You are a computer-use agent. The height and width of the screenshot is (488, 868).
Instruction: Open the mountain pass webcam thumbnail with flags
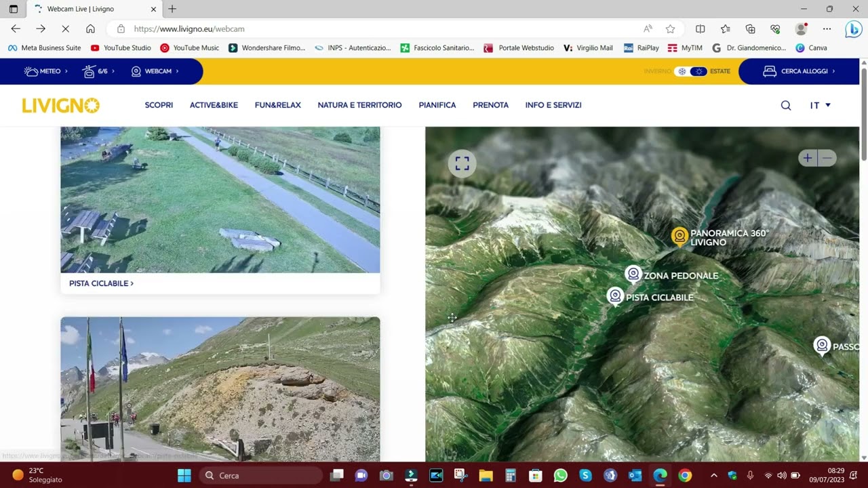[x=220, y=389]
